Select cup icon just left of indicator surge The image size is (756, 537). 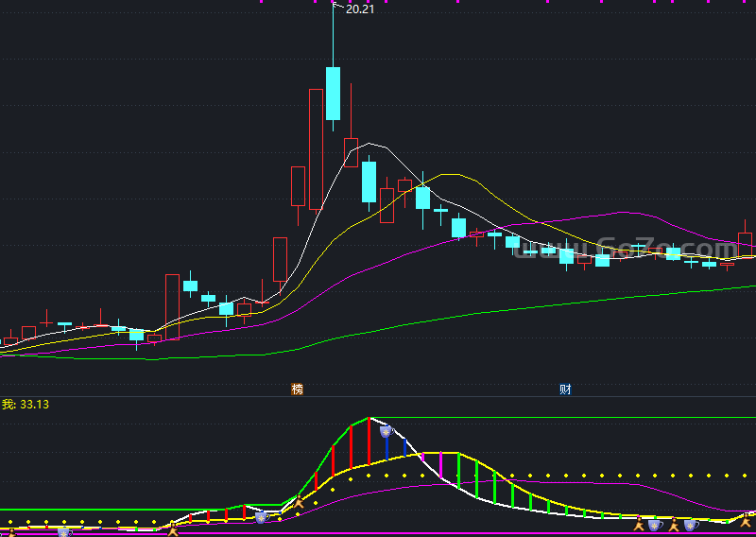pyautogui.click(x=262, y=517)
